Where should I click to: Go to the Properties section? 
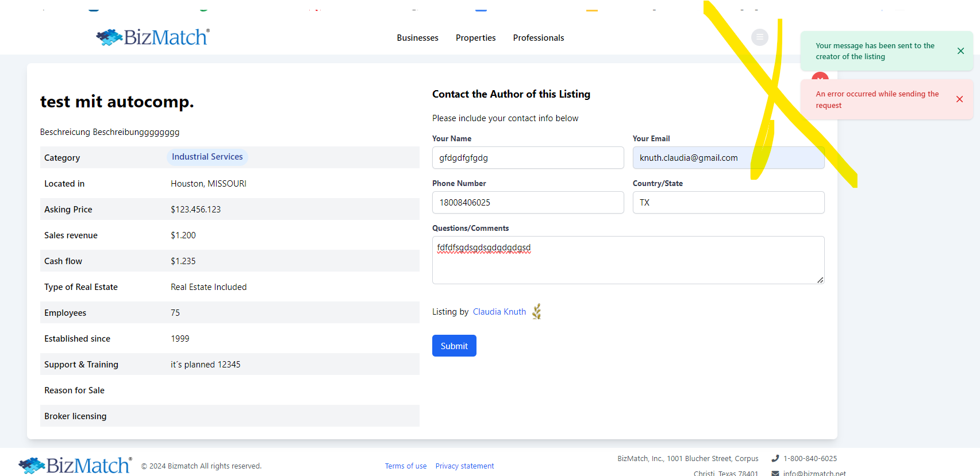[x=475, y=38]
